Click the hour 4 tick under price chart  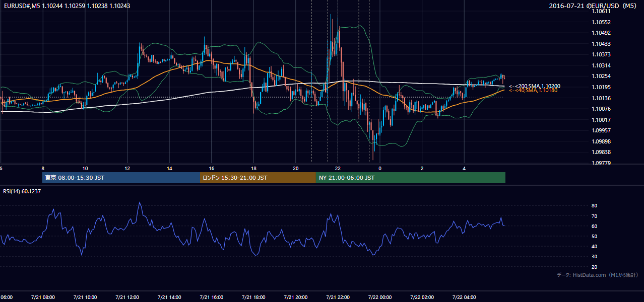[464, 168]
